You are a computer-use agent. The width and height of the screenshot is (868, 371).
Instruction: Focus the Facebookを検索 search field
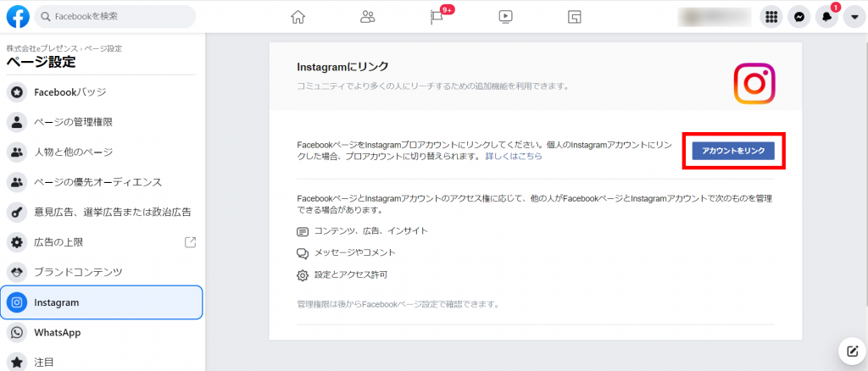point(115,17)
